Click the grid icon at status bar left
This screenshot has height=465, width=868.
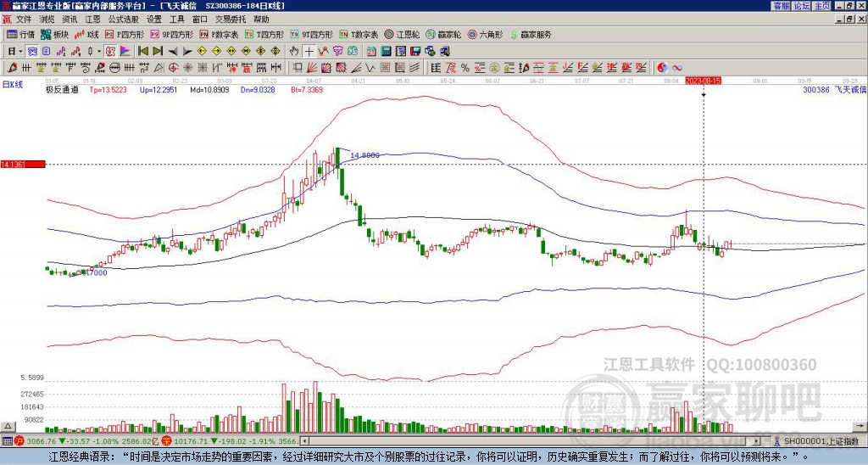(x=7, y=441)
